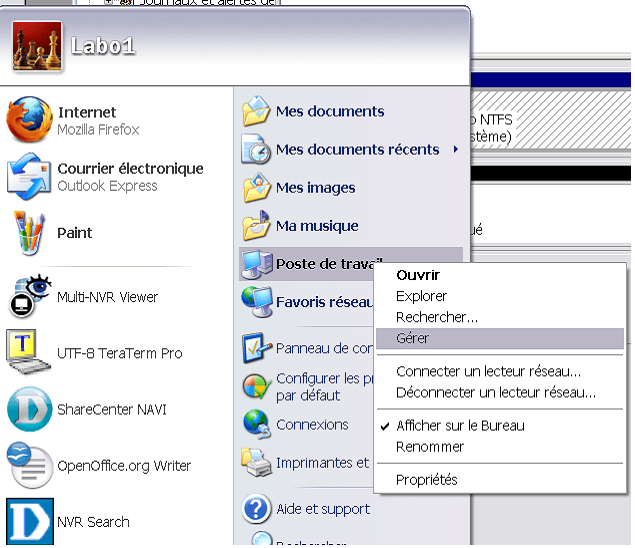Open OpenOffice.org Writer icon

click(x=30, y=465)
